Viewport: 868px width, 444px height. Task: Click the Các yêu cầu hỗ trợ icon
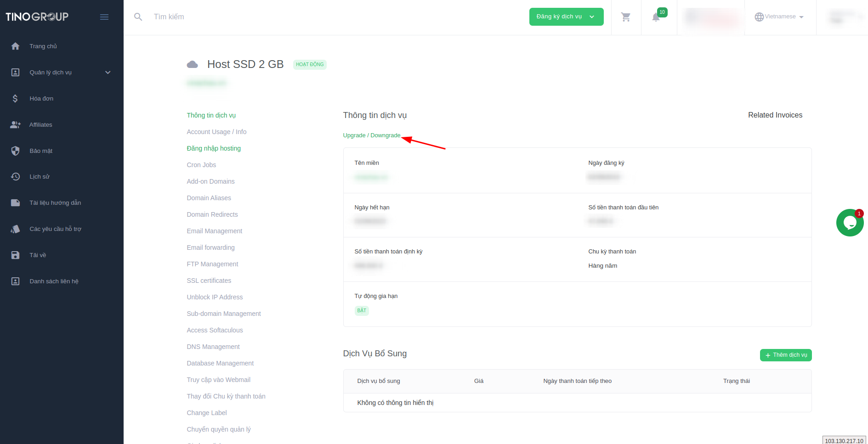[15, 229]
